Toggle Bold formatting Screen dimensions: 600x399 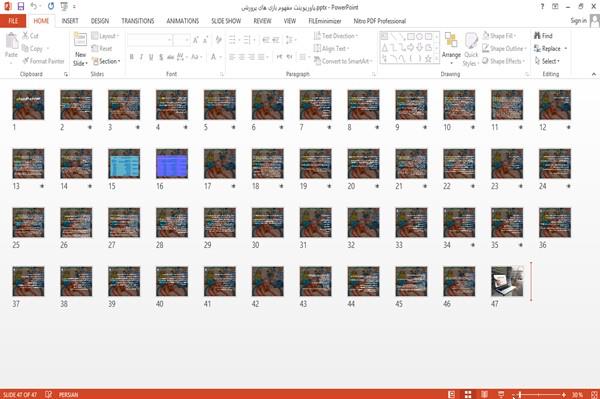[132, 57]
